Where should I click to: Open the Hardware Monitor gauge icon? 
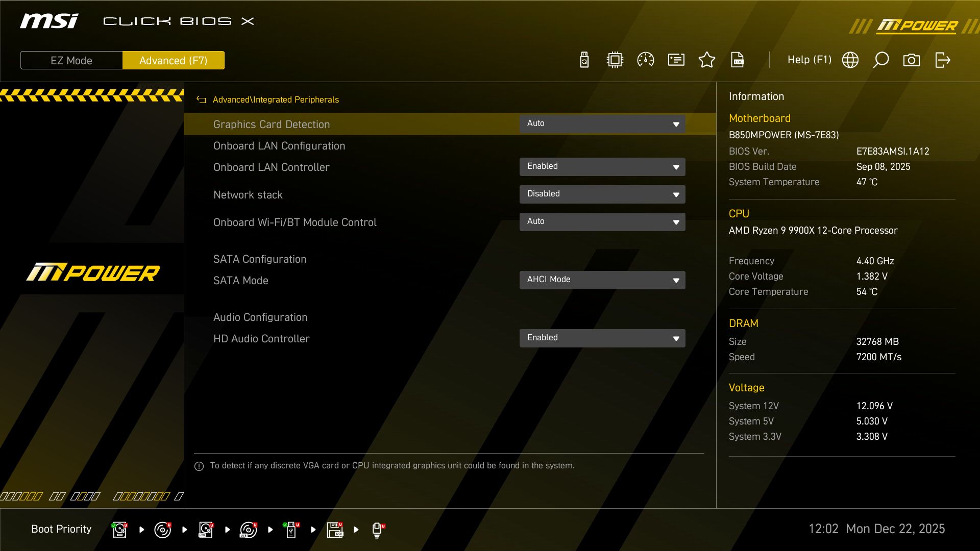click(645, 60)
